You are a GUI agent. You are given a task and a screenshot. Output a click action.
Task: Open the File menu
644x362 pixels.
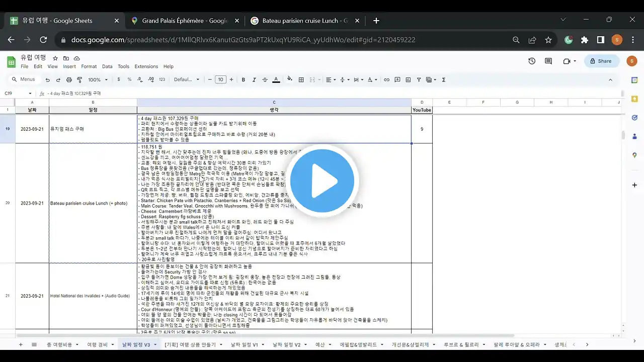coord(24,66)
